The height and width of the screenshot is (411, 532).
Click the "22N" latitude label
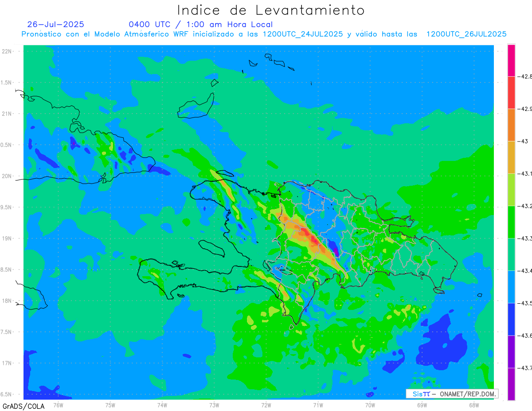tap(7, 51)
